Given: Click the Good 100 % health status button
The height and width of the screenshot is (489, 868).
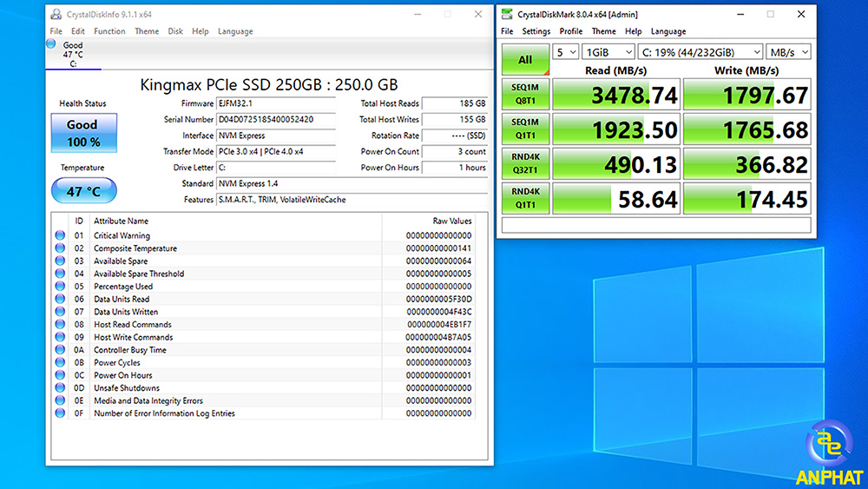Looking at the screenshot, I should tap(83, 133).
